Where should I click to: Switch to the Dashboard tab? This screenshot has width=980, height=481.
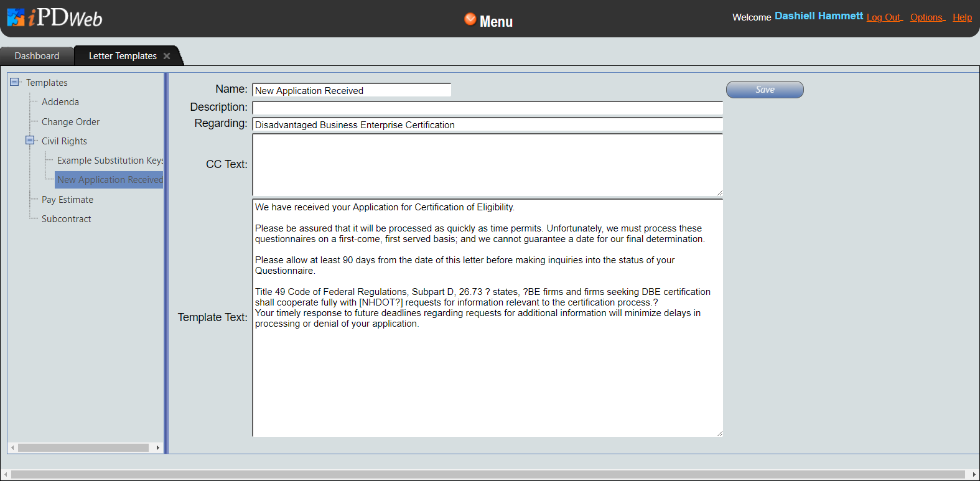[x=37, y=56]
